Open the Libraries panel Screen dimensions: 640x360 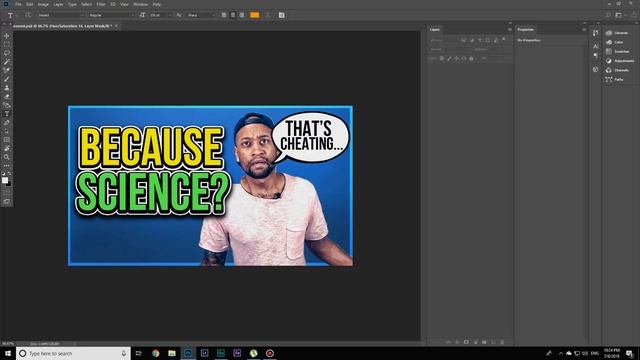[618, 33]
